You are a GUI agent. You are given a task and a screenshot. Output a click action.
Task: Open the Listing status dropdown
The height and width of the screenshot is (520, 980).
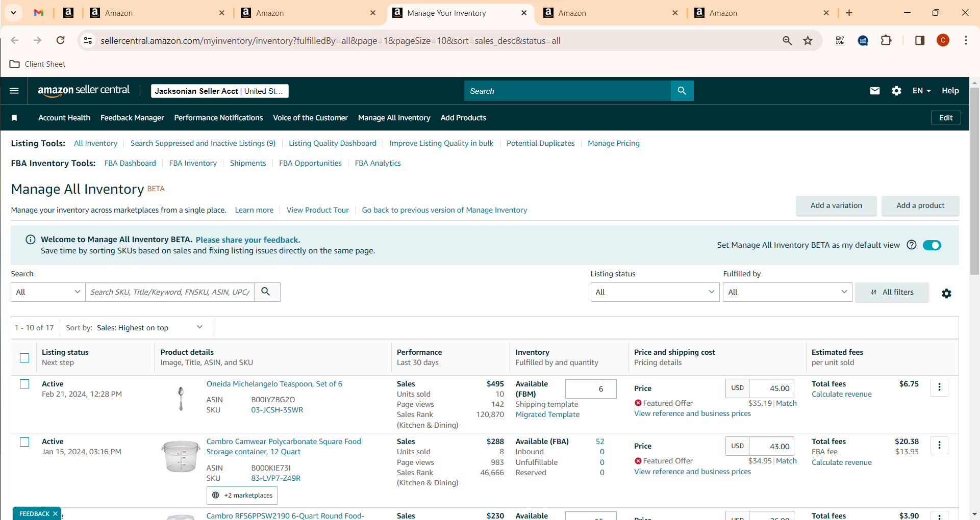[x=655, y=292]
